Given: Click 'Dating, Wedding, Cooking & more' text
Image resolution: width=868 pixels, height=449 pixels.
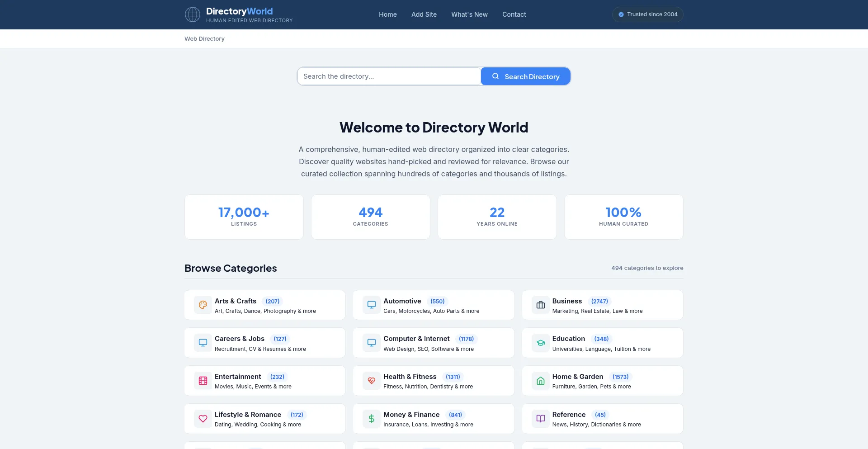Looking at the screenshot, I should (x=258, y=425).
